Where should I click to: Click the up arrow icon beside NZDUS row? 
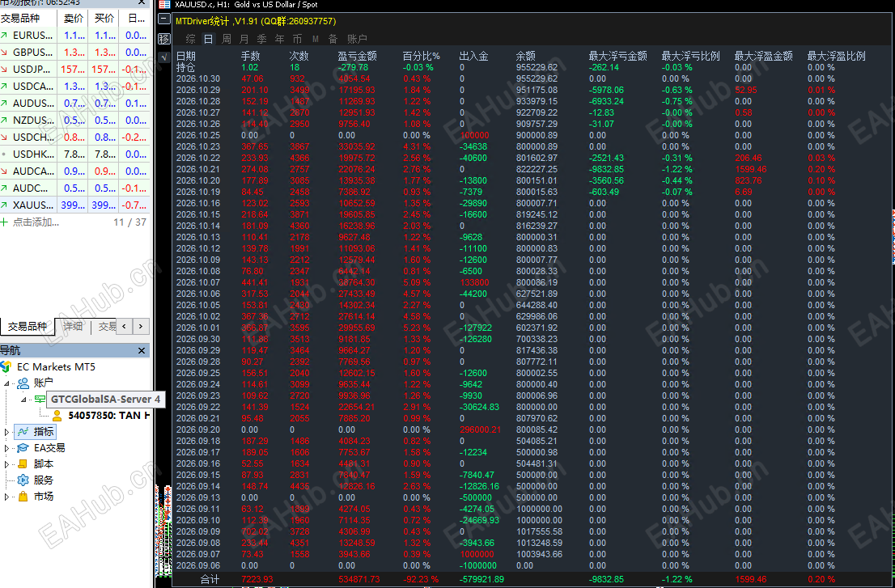pos(5,121)
